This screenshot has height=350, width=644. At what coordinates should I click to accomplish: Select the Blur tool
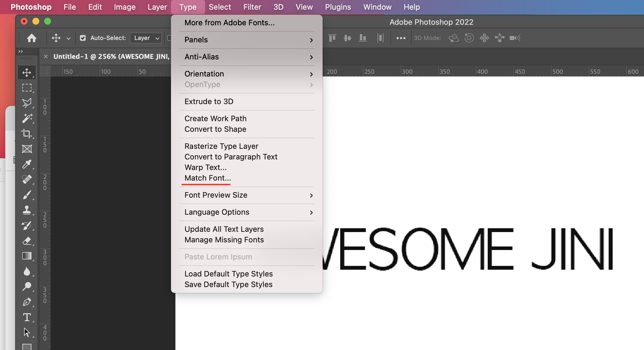pyautogui.click(x=27, y=271)
